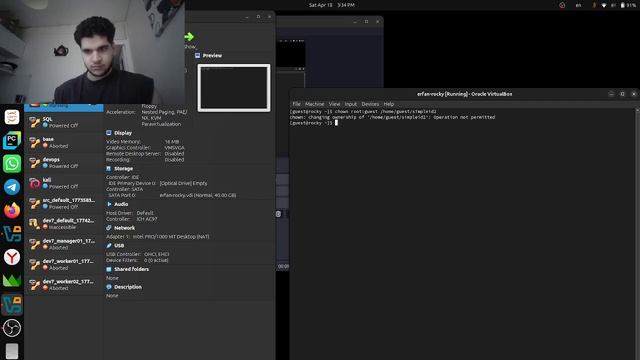Click the Description section icon
Screen dimensions: 640x360
point(109,287)
